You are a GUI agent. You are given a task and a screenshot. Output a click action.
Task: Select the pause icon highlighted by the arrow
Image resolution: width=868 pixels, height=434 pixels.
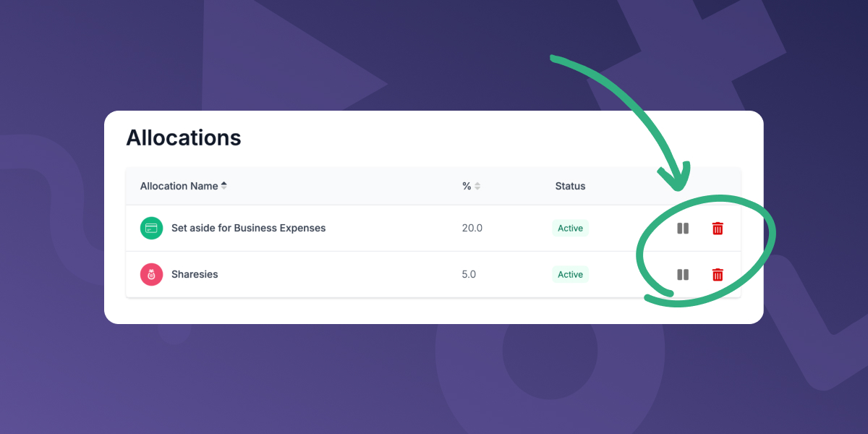[683, 228]
